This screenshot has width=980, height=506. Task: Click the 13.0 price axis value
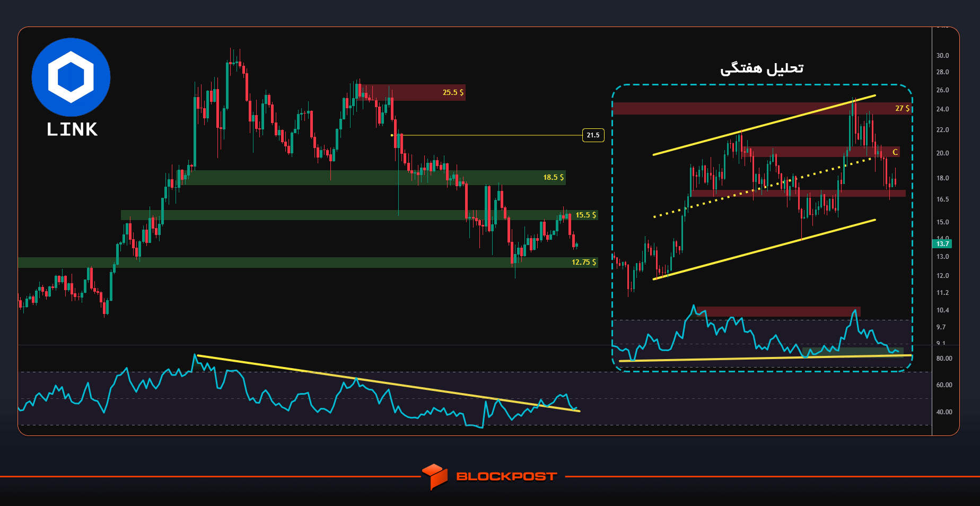942,257
